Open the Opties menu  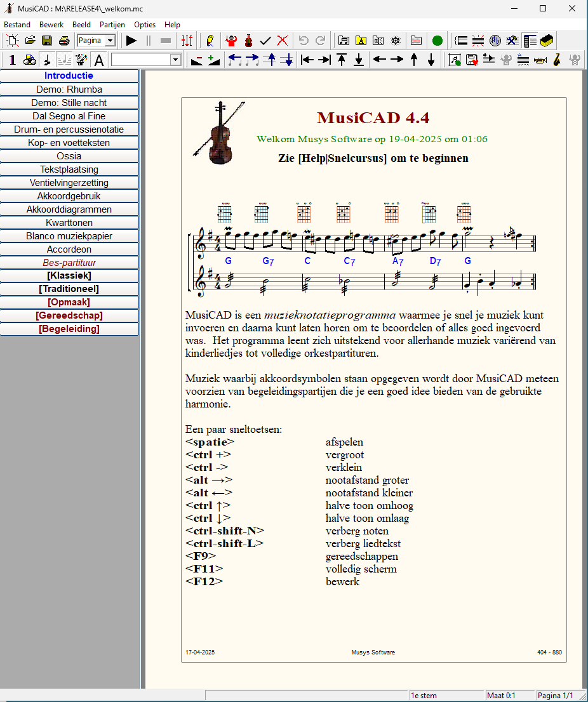pyautogui.click(x=145, y=25)
